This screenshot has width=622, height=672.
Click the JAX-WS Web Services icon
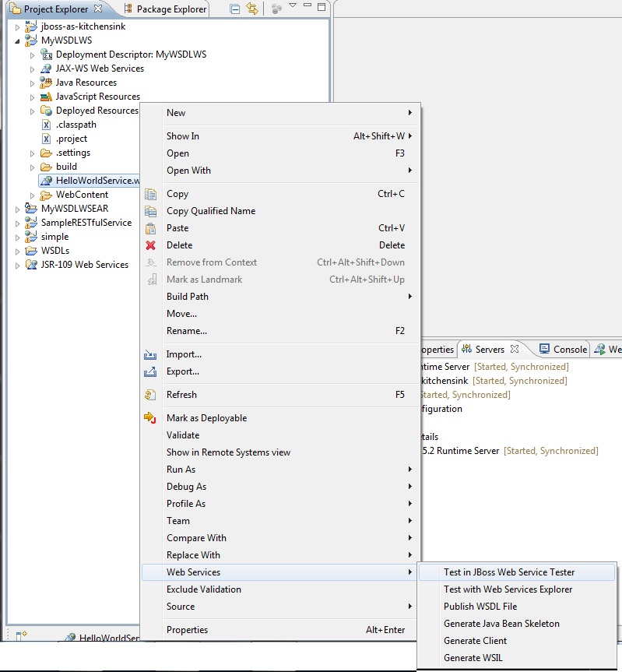pos(46,69)
